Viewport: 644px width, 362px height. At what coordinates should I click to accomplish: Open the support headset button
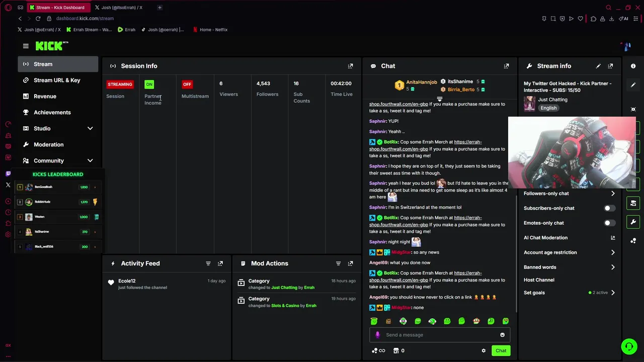(628, 346)
